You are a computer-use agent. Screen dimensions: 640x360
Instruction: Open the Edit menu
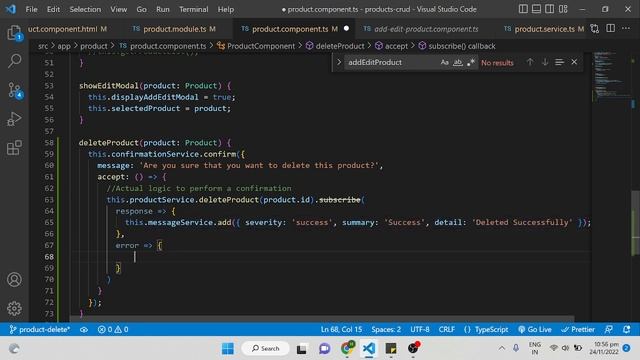(53, 9)
